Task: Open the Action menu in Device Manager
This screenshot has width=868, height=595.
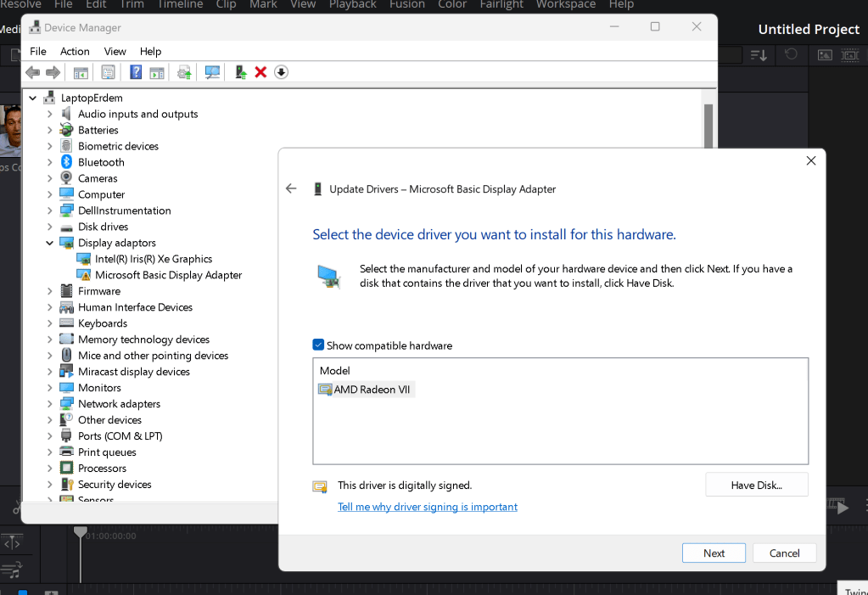Action: (x=75, y=51)
